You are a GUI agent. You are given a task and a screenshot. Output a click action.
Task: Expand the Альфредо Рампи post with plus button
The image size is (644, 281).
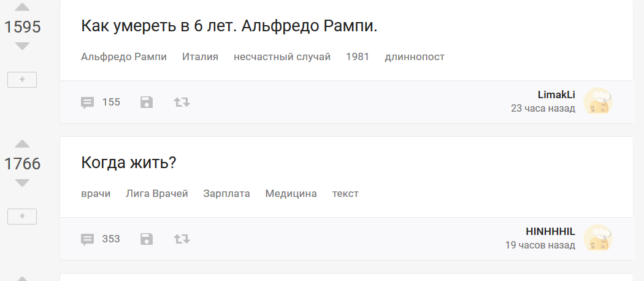22,80
